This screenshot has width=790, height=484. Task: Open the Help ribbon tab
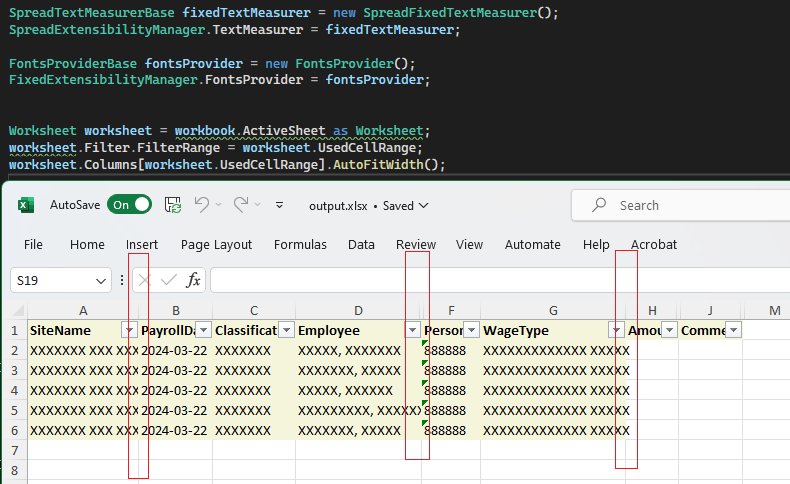pos(596,245)
